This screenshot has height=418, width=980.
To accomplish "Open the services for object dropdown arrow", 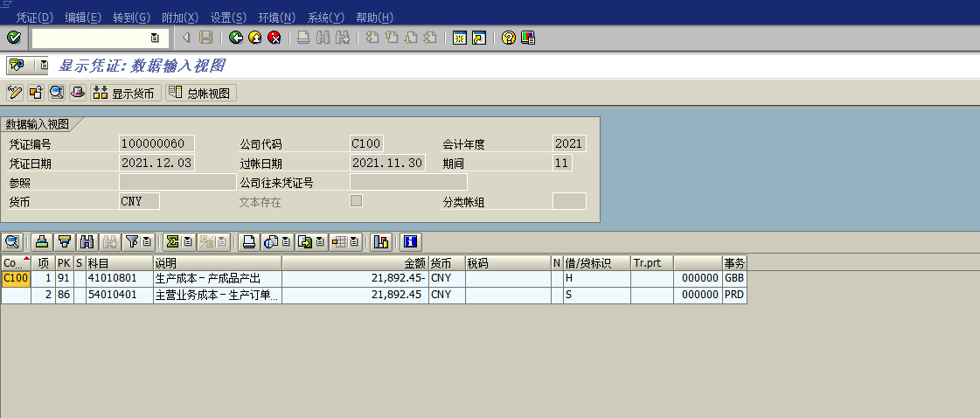I will click(x=43, y=65).
